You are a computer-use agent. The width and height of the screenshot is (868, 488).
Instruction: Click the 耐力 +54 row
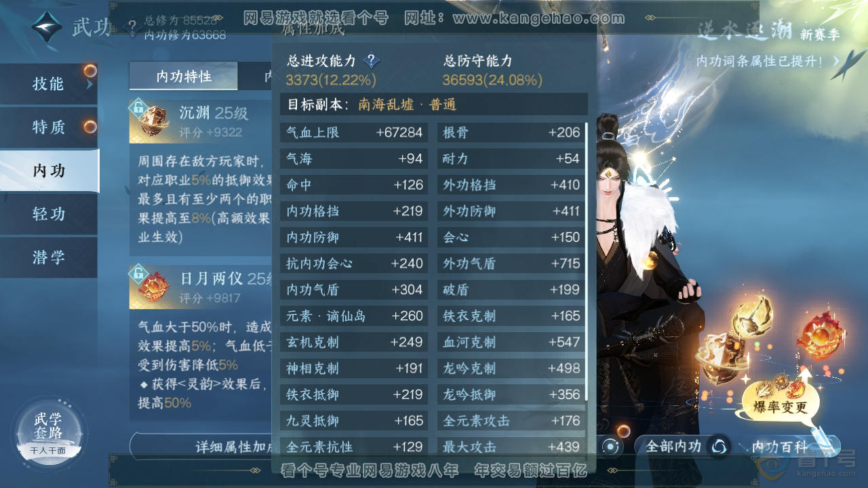[511, 159]
